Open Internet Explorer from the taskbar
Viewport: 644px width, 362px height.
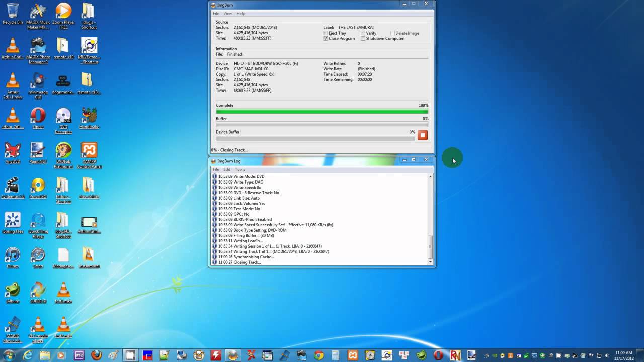28,355
